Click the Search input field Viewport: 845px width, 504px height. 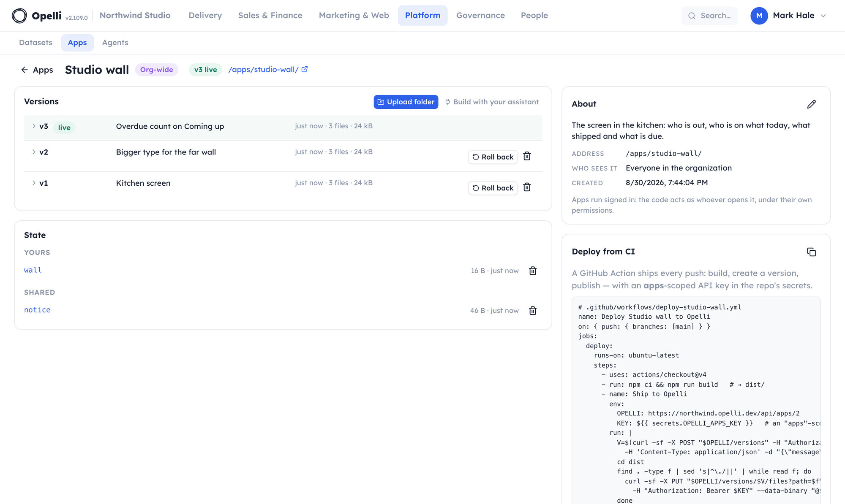click(x=709, y=16)
